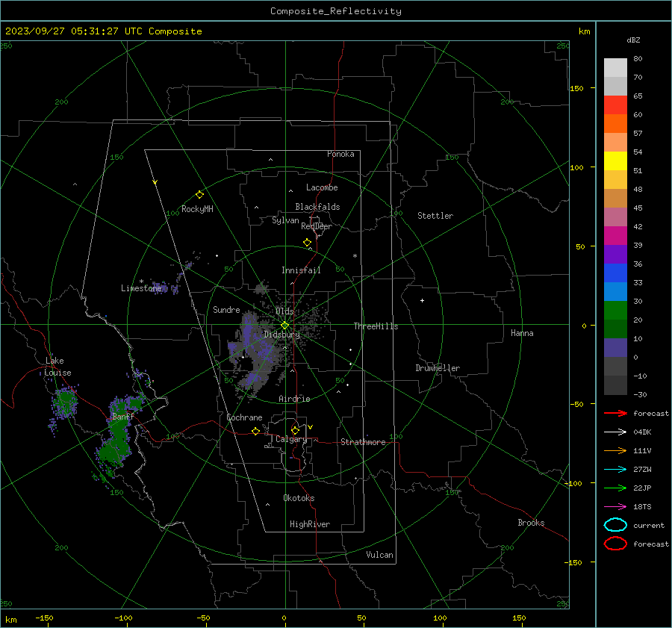Click the Drumheller city label

pyautogui.click(x=438, y=368)
